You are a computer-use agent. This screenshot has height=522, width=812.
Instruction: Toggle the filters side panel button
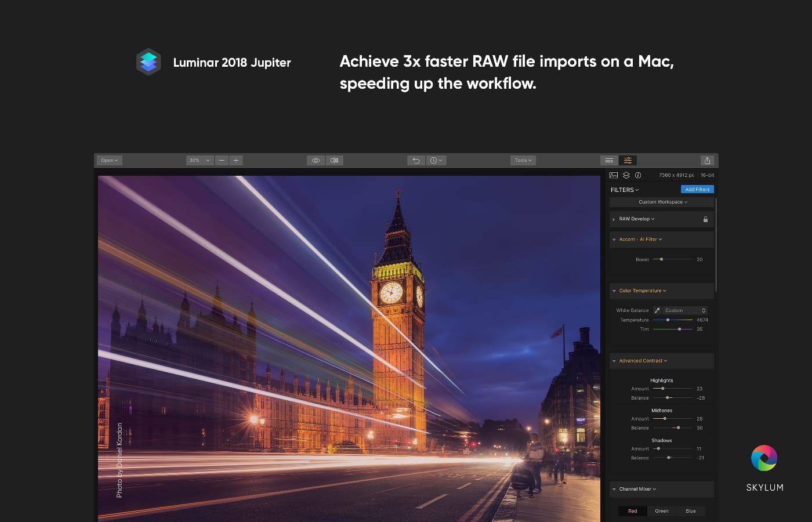pyautogui.click(x=628, y=161)
